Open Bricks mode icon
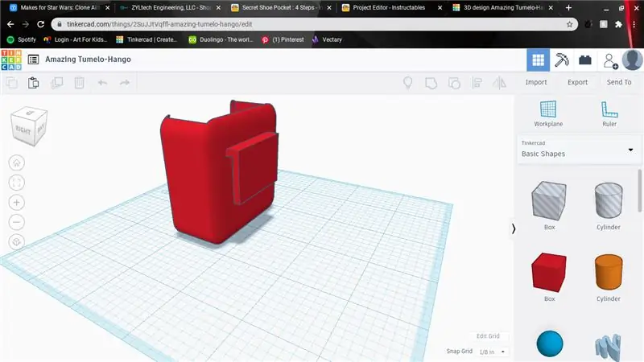This screenshot has width=644, height=362. 585,60
